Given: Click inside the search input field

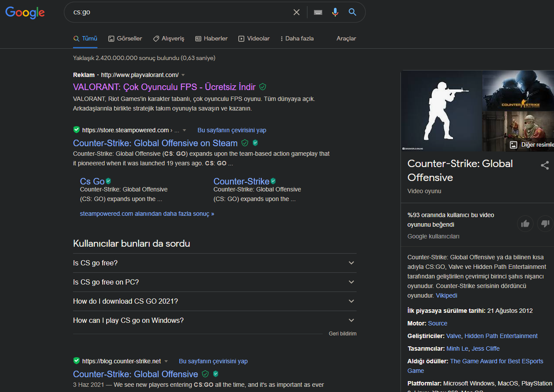Looking at the screenshot, I should [x=178, y=12].
